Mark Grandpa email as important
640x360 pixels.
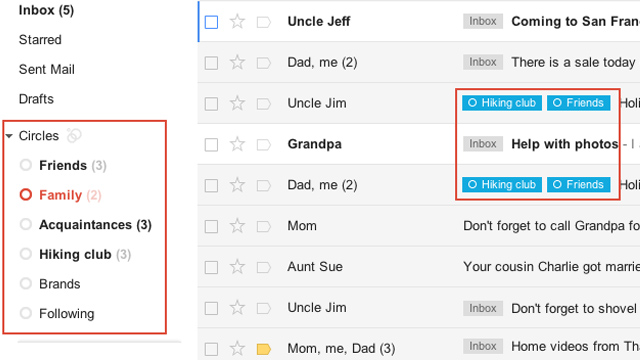pos(264,145)
